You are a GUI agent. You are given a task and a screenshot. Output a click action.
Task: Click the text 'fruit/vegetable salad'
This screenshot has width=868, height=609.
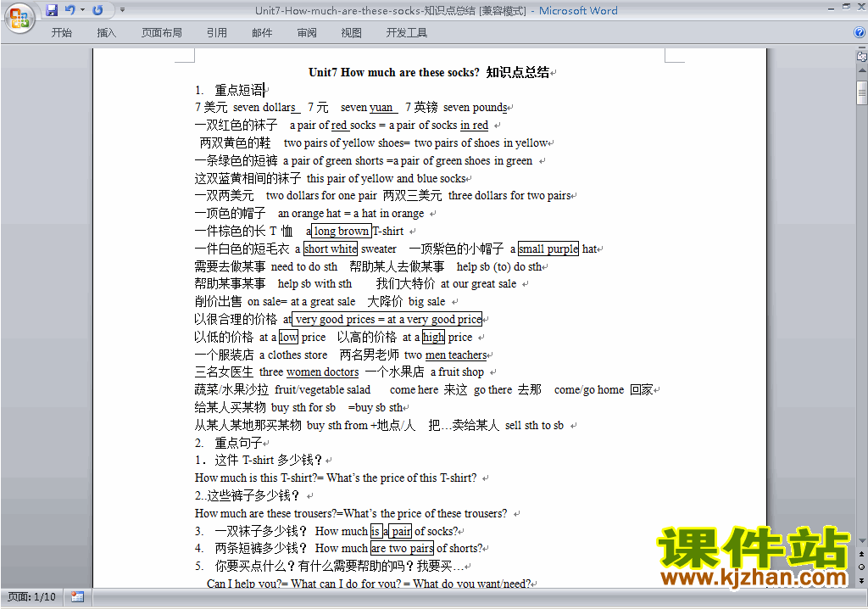(323, 389)
